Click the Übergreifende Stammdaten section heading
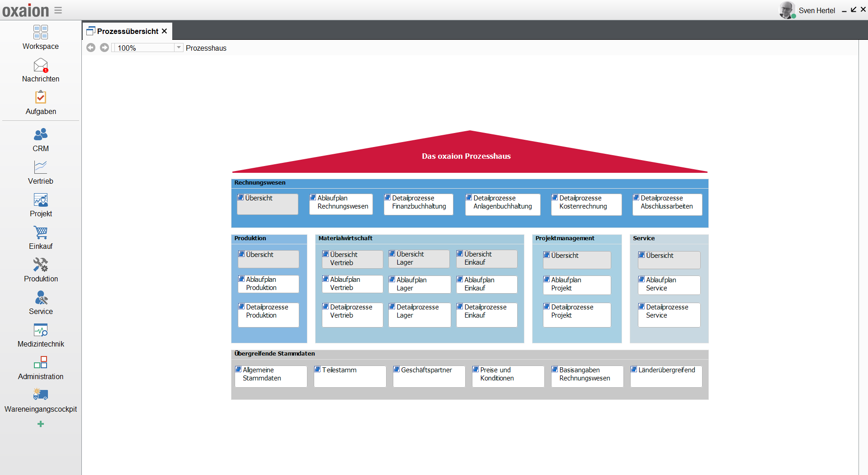The width and height of the screenshot is (868, 475). [274, 353]
